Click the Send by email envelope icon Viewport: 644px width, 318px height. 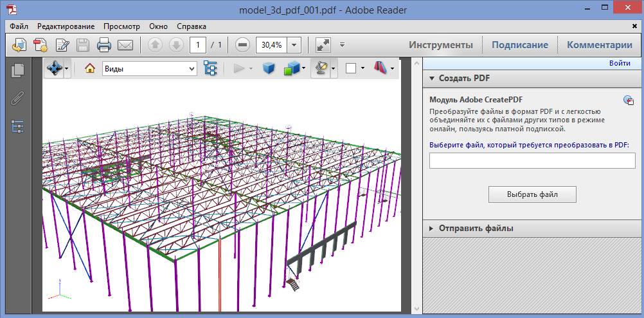pyautogui.click(x=125, y=45)
